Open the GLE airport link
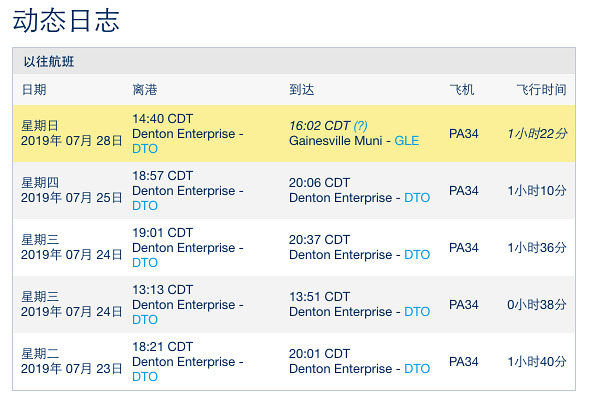 407,141
